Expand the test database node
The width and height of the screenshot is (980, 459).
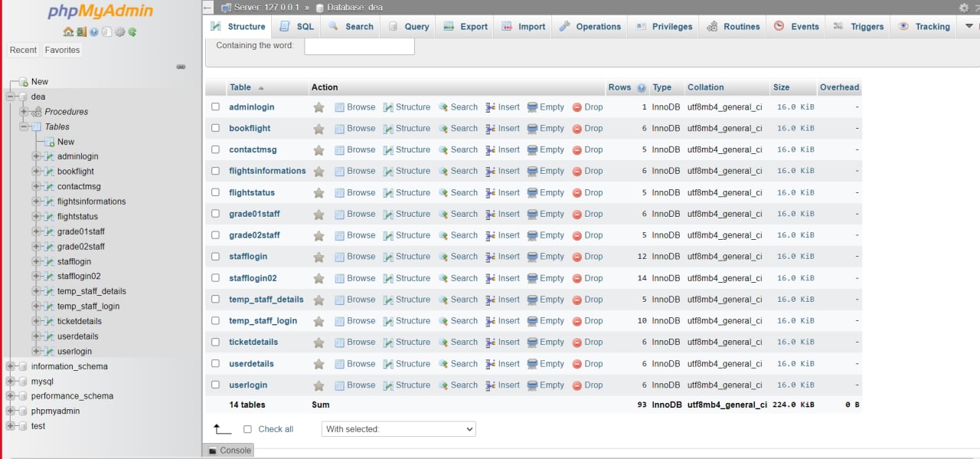[x=11, y=426]
